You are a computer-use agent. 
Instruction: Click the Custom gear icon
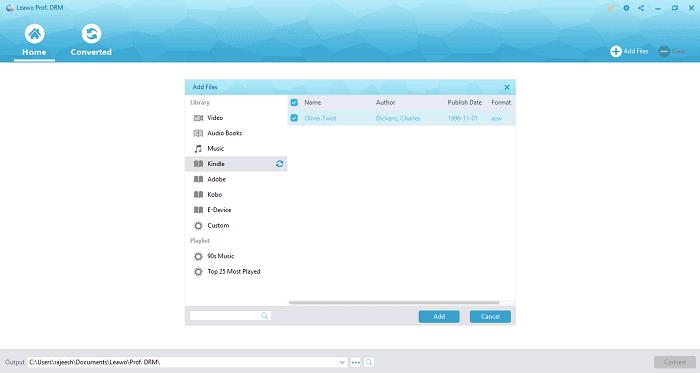[x=198, y=226]
